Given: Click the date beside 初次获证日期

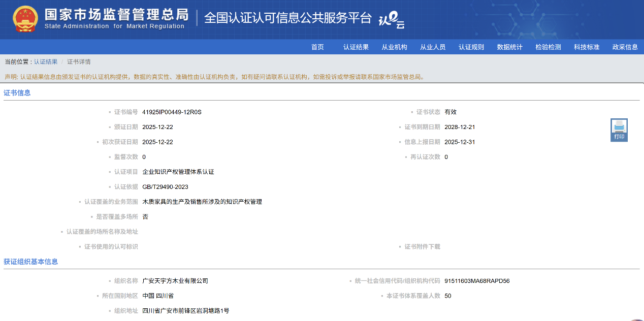Looking at the screenshot, I should (157, 142).
